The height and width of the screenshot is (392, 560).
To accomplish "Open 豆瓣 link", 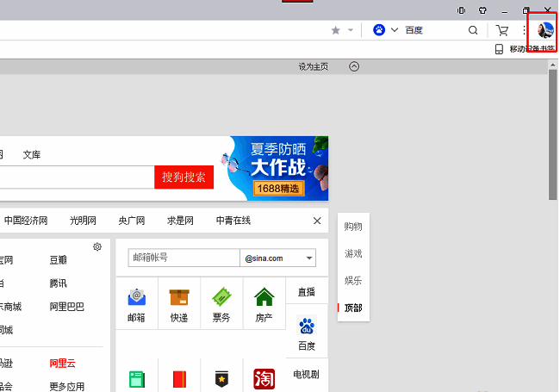I will point(59,260).
